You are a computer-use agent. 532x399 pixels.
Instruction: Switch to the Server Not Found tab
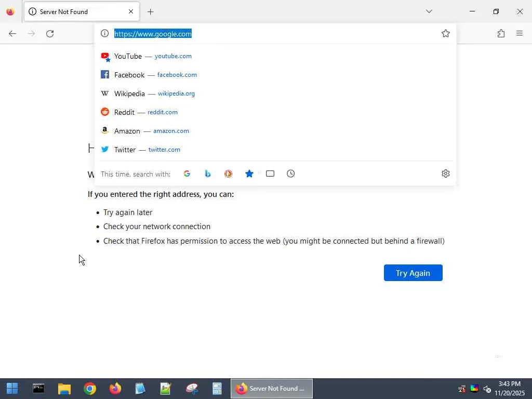[x=82, y=11]
